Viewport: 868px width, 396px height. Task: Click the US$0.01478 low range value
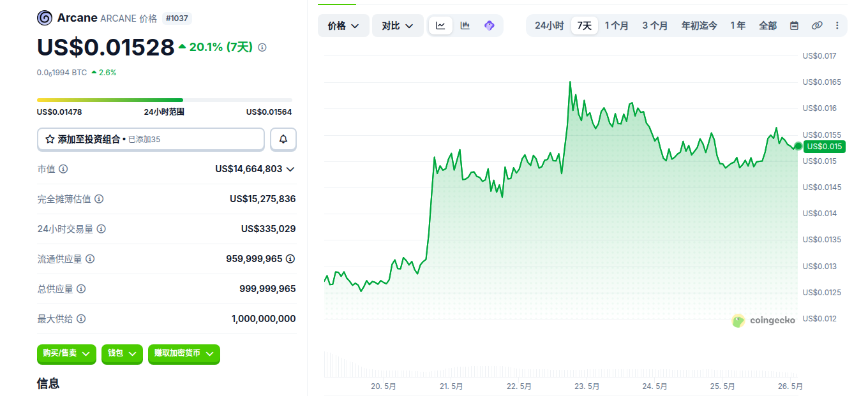coord(59,112)
